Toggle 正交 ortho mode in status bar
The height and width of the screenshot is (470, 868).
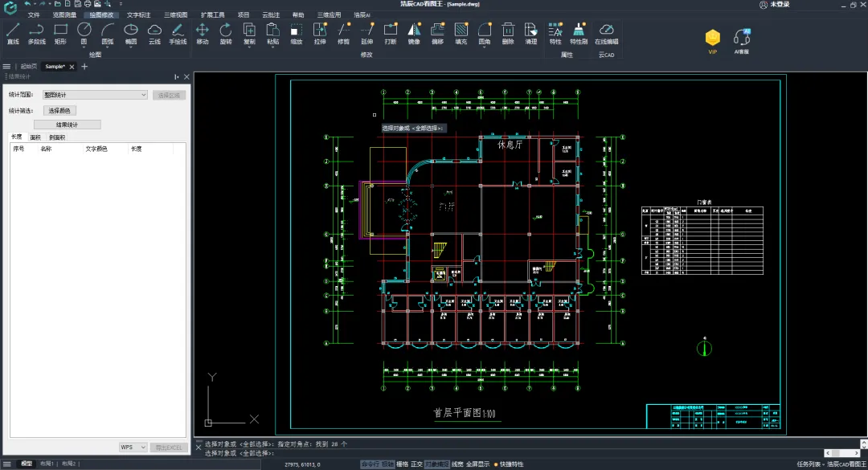[x=417, y=464]
